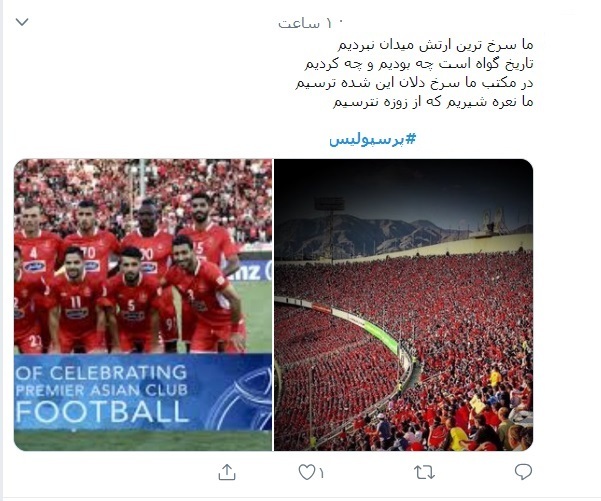Like the tweet with the heart icon
This screenshot has height=501, width=601.
[x=307, y=472]
